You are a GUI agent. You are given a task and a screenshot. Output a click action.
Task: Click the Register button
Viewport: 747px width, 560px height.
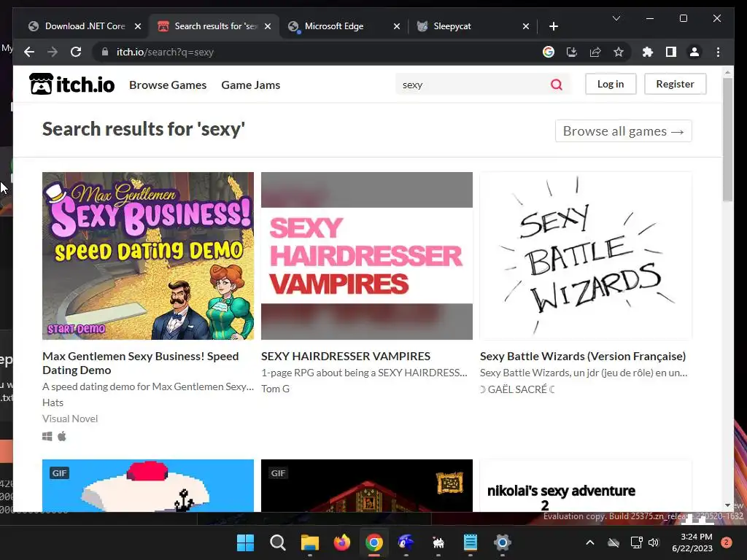point(675,84)
